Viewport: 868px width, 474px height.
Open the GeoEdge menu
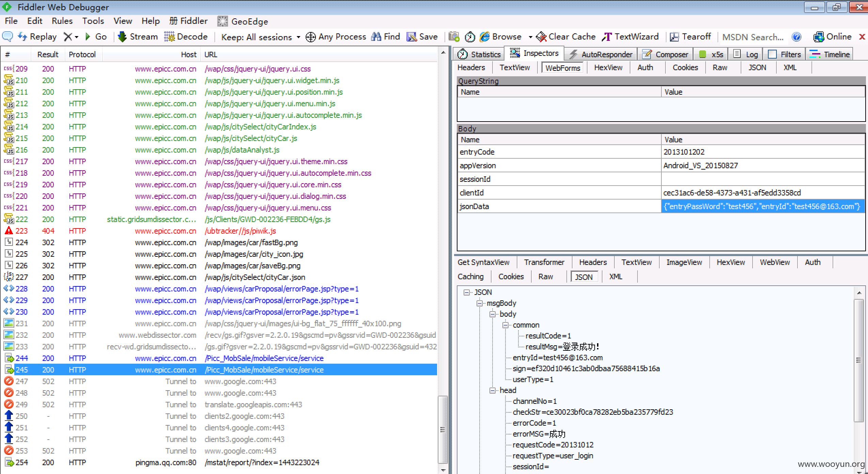pos(243,21)
